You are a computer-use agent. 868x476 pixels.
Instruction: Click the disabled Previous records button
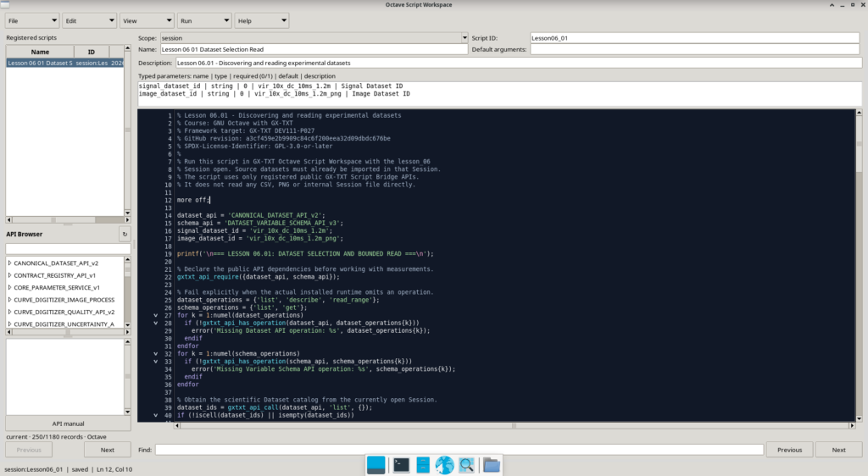coord(29,450)
